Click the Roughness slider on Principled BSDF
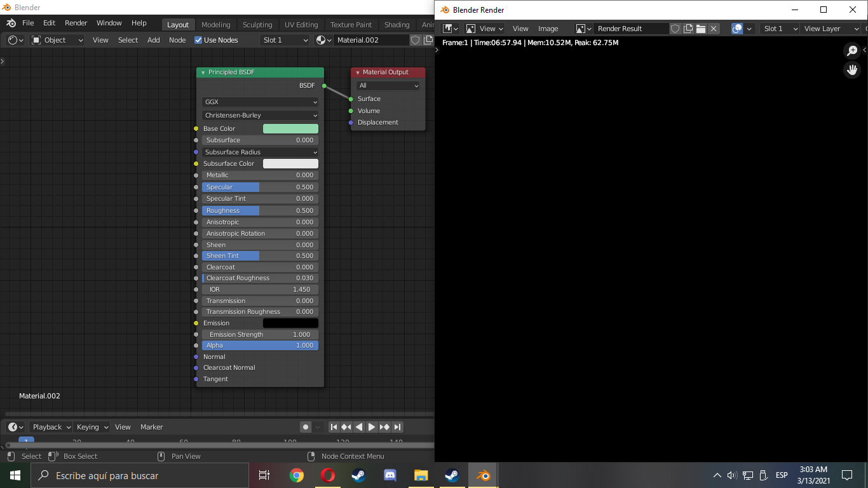This screenshot has height=488, width=868. point(261,210)
